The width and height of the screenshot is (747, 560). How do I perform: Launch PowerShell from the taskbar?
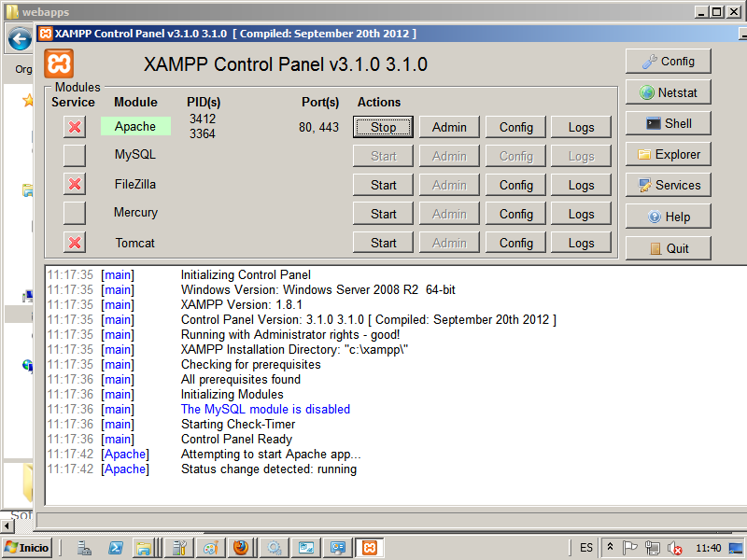click(x=115, y=548)
